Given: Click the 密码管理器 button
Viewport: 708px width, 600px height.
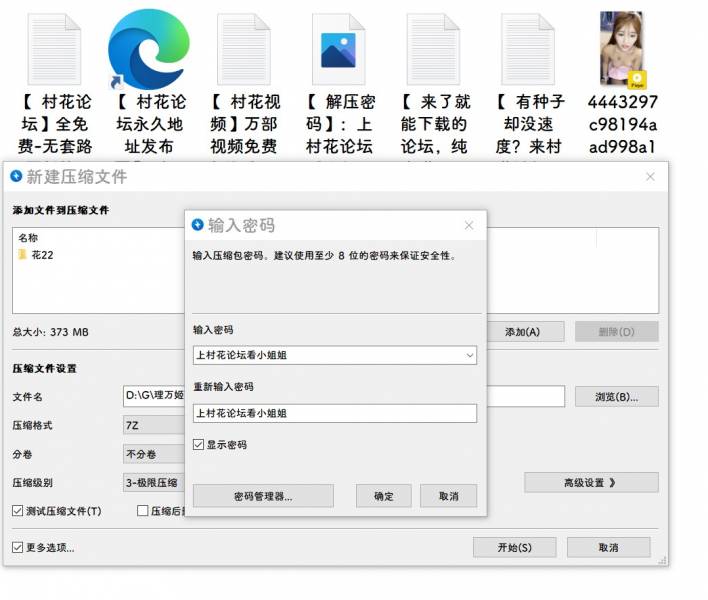Looking at the screenshot, I should coord(262,496).
